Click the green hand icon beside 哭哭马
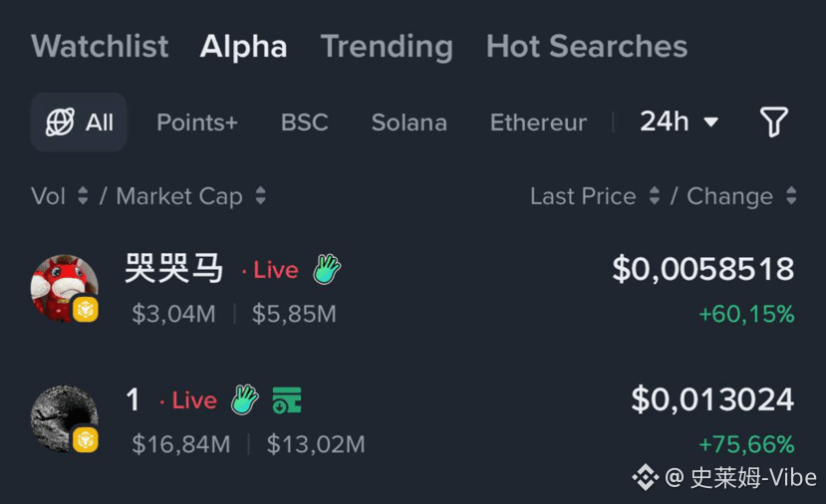 tap(327, 269)
